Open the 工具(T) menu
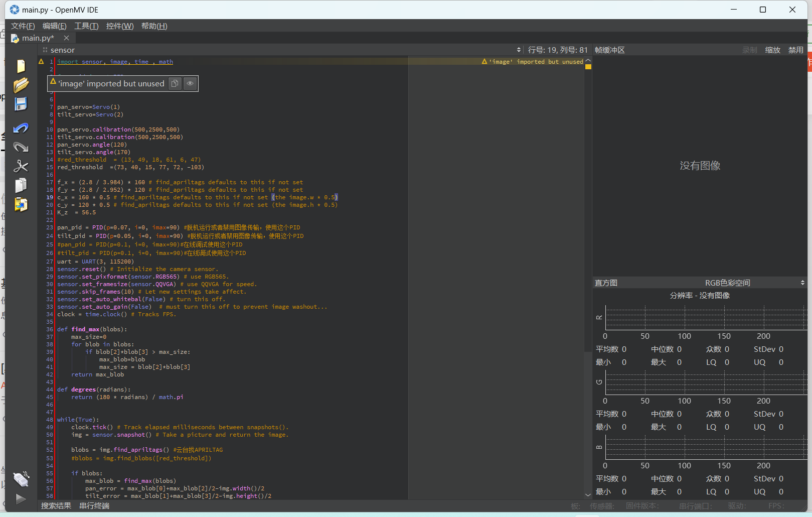 pos(86,26)
